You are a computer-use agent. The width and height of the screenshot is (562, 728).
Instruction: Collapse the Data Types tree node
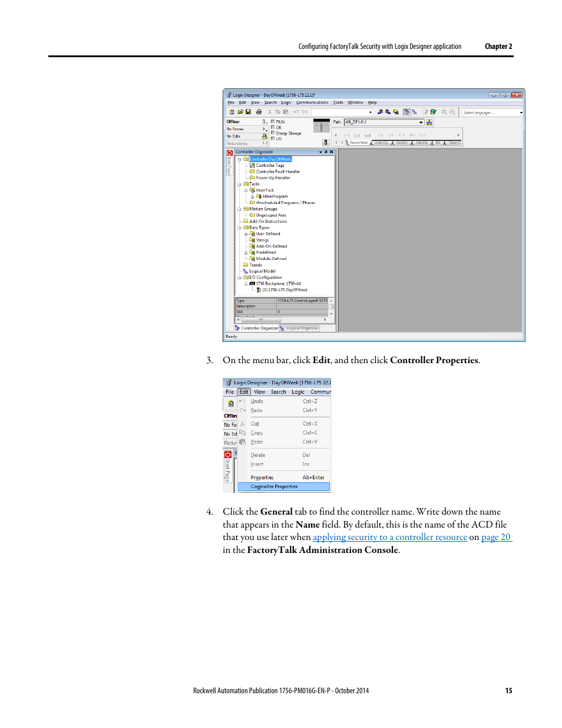239,228
